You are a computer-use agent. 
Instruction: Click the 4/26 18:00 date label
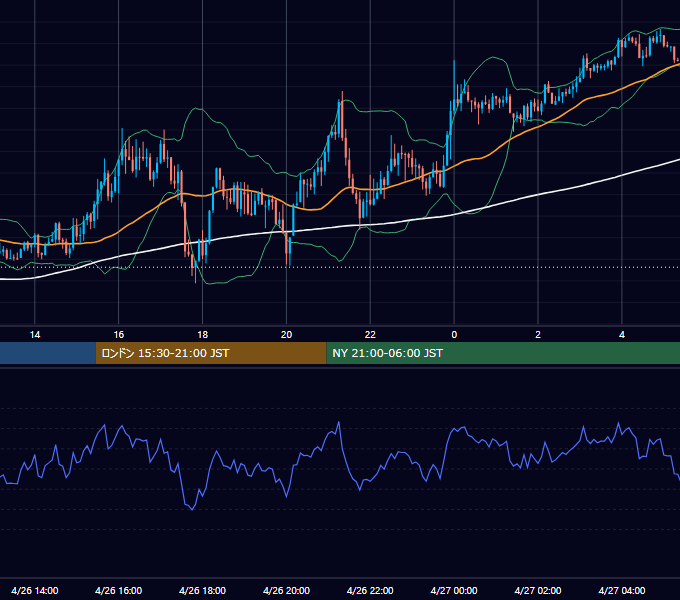[x=203, y=590]
